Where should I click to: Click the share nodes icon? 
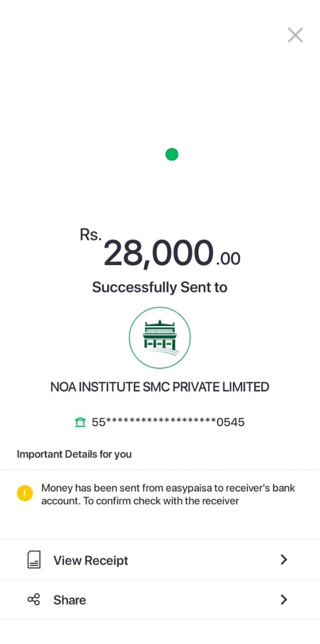34,600
